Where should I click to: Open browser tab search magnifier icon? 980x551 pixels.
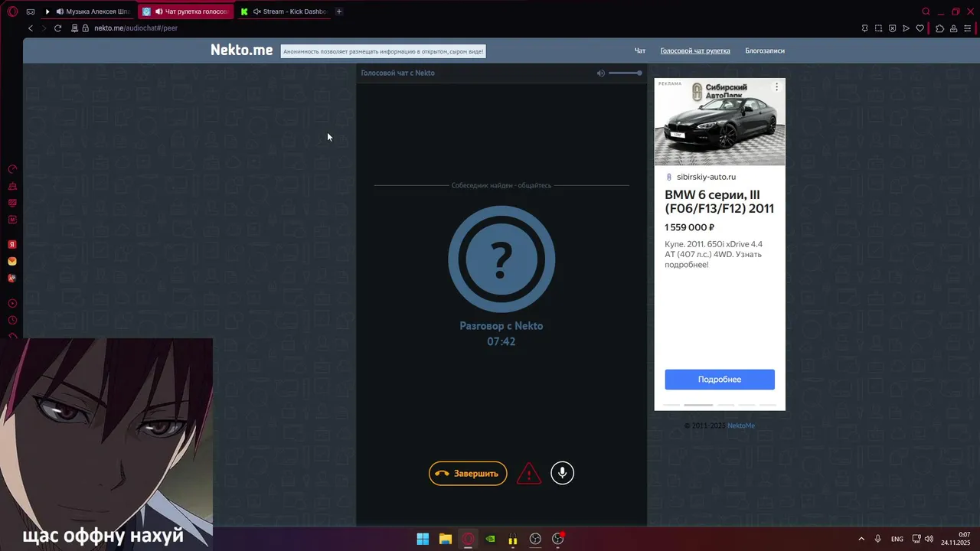926,11
